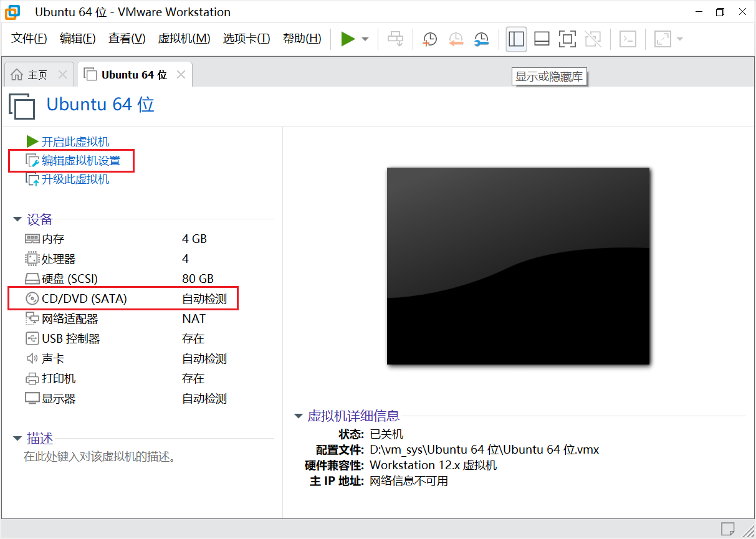Viewport: 756px width, 539px height.
Task: Click the console view terminal icon
Action: coord(628,39)
